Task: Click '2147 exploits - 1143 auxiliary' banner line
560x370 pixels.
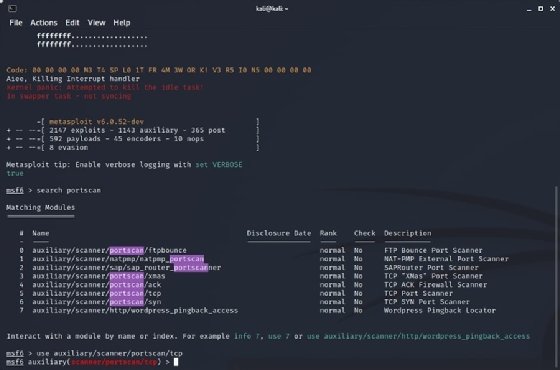Action: pyautogui.click(x=137, y=130)
